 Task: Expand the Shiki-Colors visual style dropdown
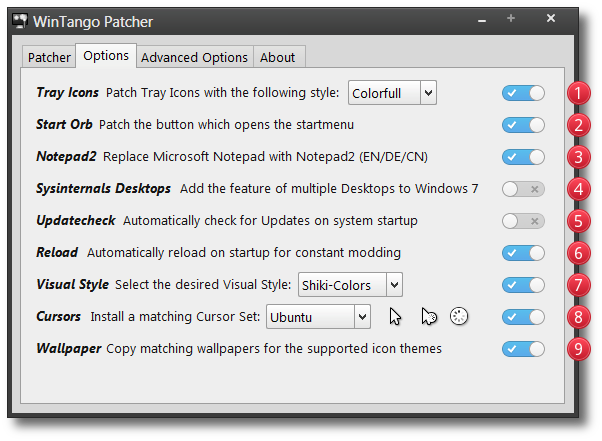[350, 285]
